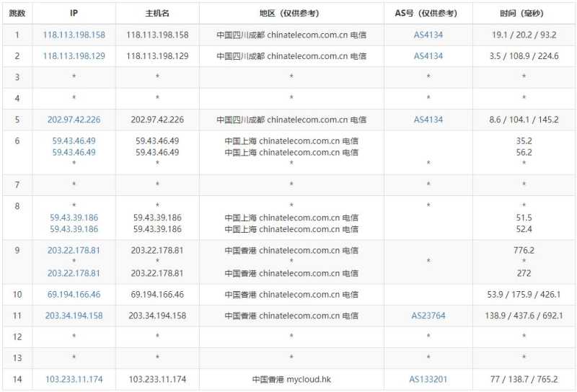The width and height of the screenshot is (577, 392).
Task: Click hop number 3
Action: point(17,77)
